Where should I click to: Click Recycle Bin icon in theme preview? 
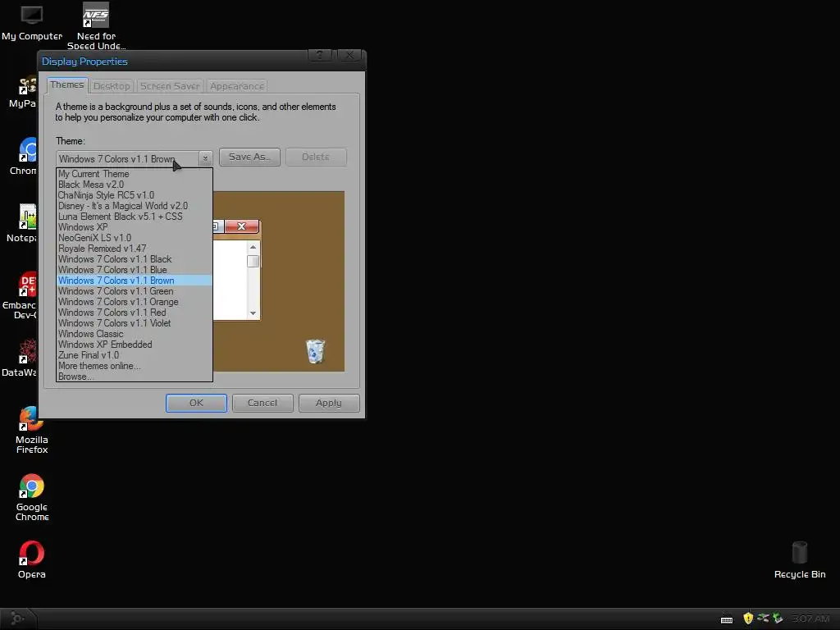click(x=315, y=351)
